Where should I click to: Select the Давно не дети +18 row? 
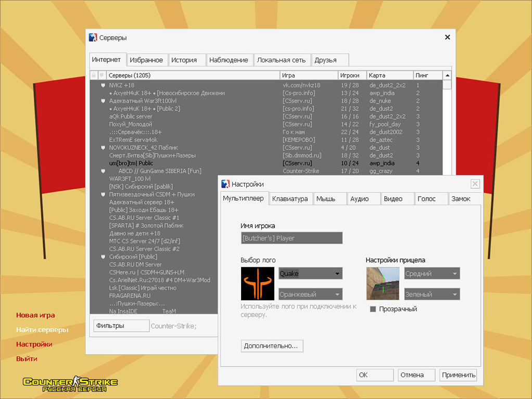[x=154, y=233]
